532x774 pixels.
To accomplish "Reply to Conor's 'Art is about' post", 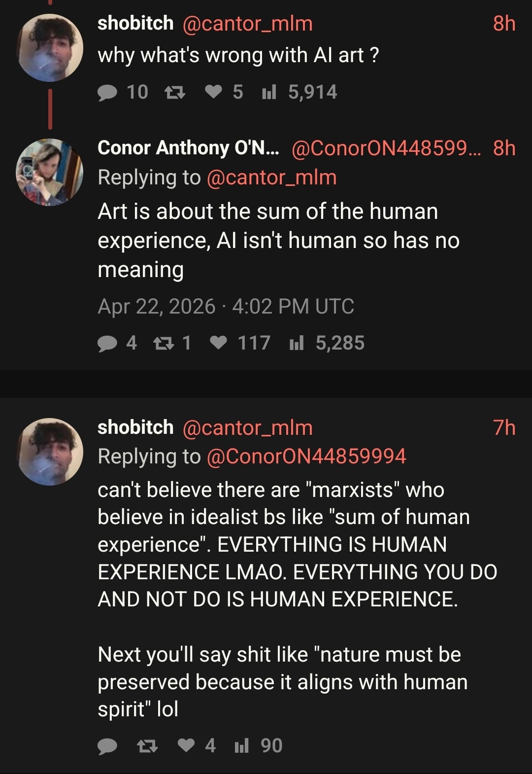I will pos(107,343).
